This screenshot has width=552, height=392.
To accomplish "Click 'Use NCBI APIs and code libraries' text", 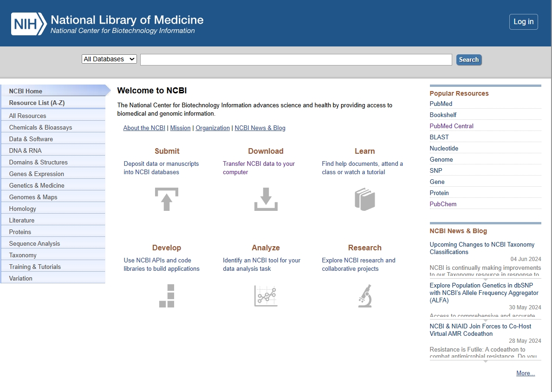I will [162, 264].
